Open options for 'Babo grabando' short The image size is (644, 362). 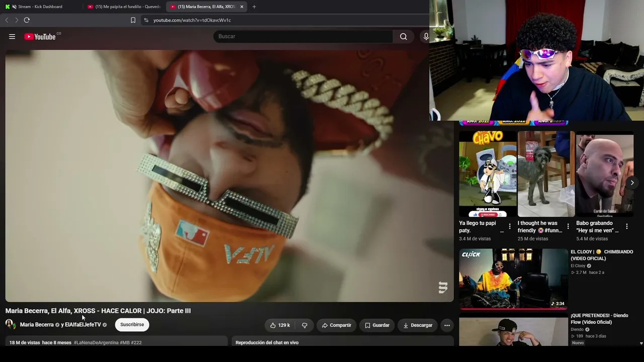[627, 226]
